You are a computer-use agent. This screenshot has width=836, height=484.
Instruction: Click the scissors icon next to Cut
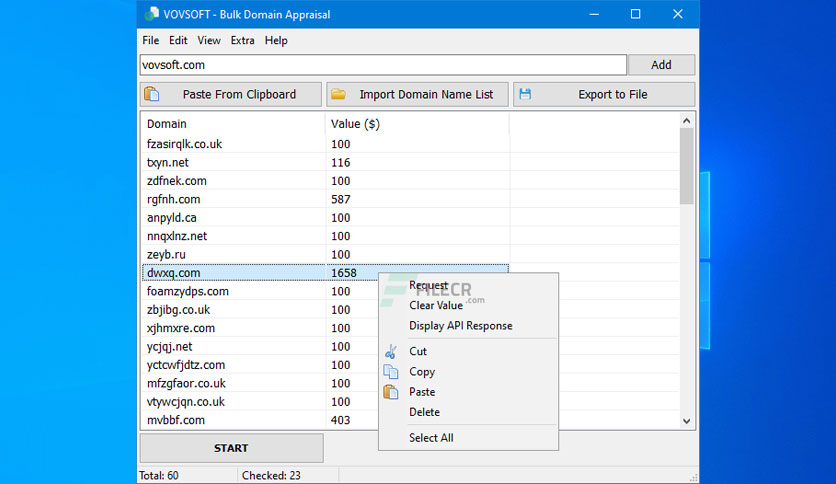pos(391,351)
